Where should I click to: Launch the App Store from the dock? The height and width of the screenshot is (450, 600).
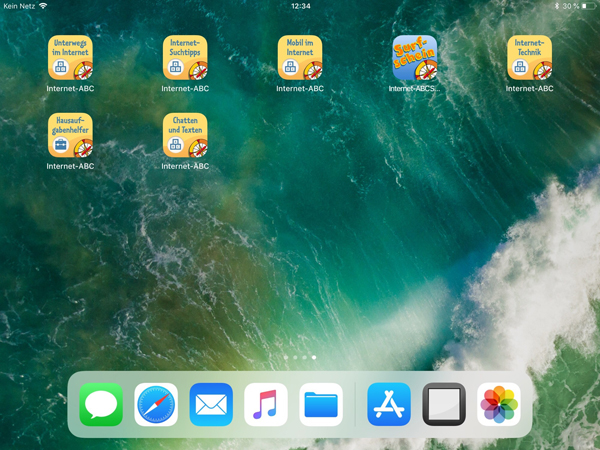[x=389, y=405]
